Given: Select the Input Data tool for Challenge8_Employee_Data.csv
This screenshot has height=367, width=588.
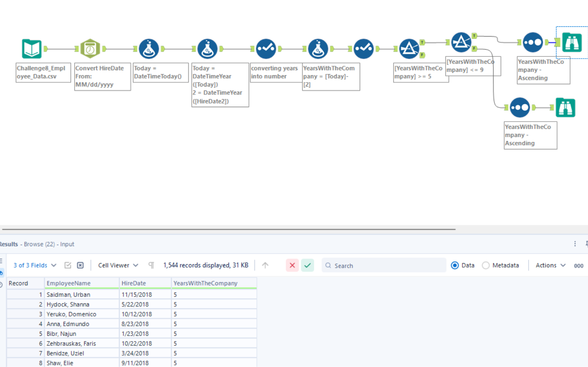Looking at the screenshot, I should tap(32, 48).
